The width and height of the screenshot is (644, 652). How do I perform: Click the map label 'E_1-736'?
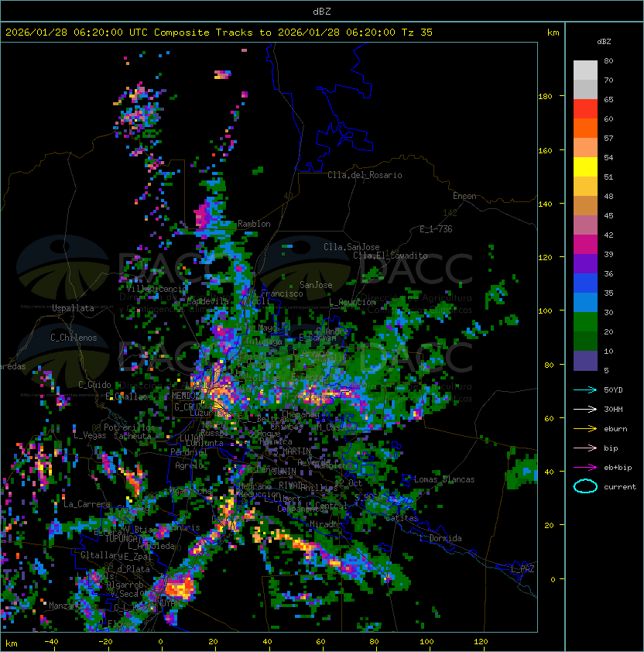click(436, 229)
